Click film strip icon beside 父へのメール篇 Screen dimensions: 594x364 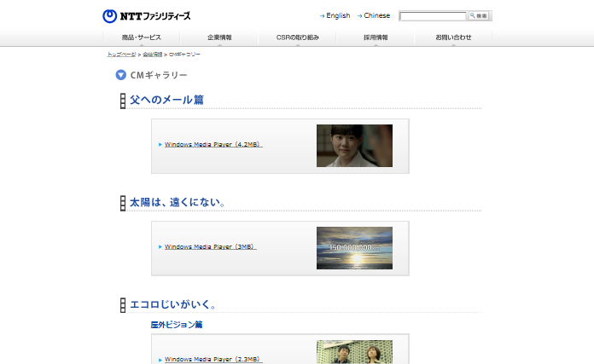(x=123, y=101)
